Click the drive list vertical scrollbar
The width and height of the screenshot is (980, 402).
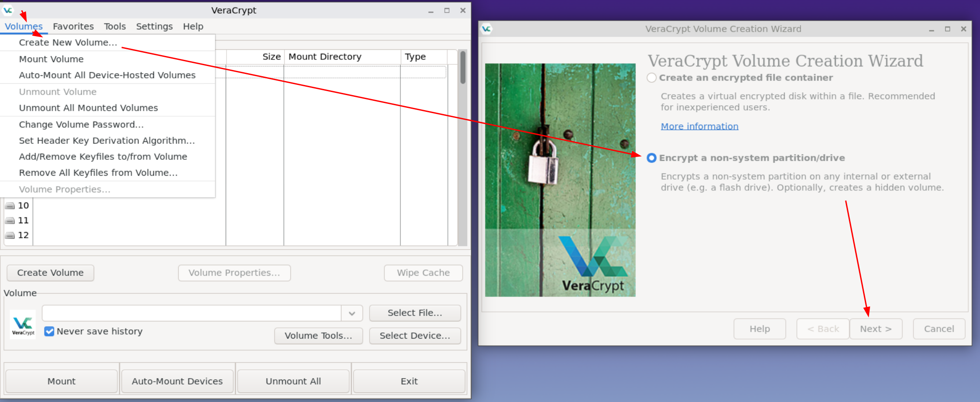[x=463, y=148]
